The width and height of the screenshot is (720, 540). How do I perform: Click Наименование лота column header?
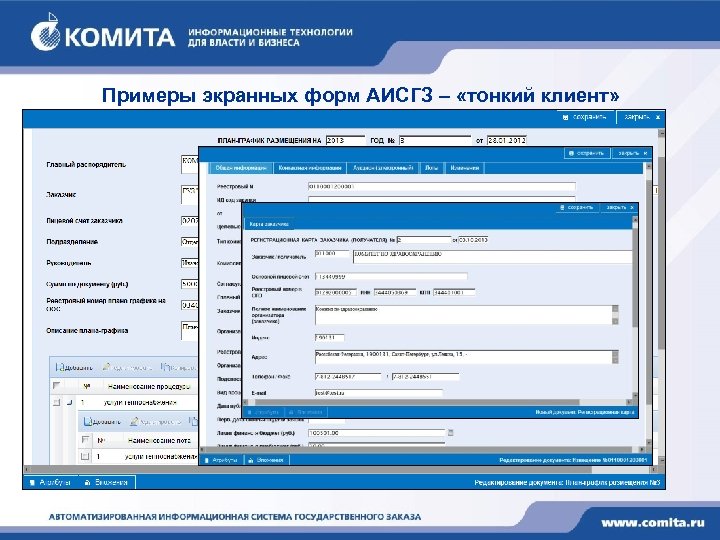[x=159, y=440]
